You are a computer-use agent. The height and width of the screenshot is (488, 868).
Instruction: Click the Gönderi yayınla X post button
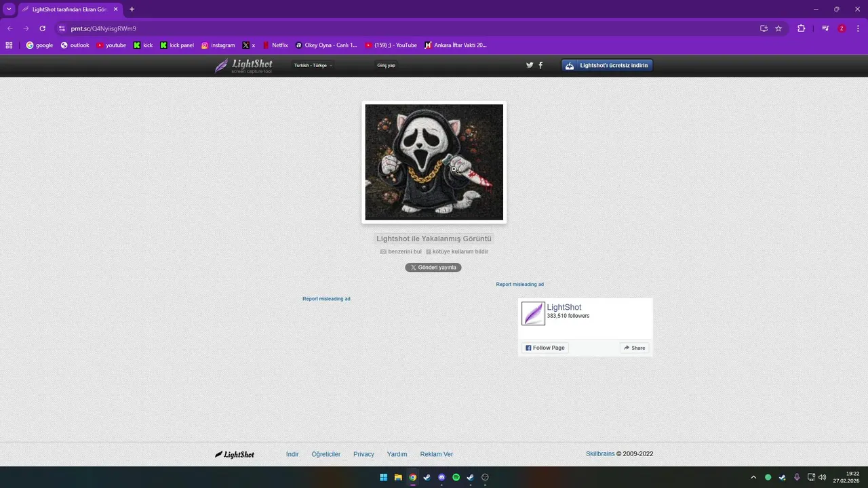pyautogui.click(x=433, y=268)
